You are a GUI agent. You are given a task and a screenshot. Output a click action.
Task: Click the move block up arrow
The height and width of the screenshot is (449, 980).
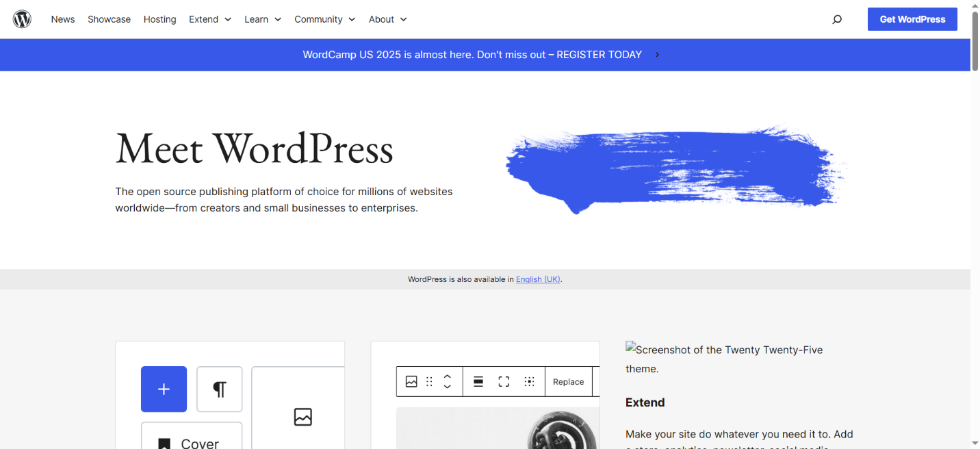[448, 377]
